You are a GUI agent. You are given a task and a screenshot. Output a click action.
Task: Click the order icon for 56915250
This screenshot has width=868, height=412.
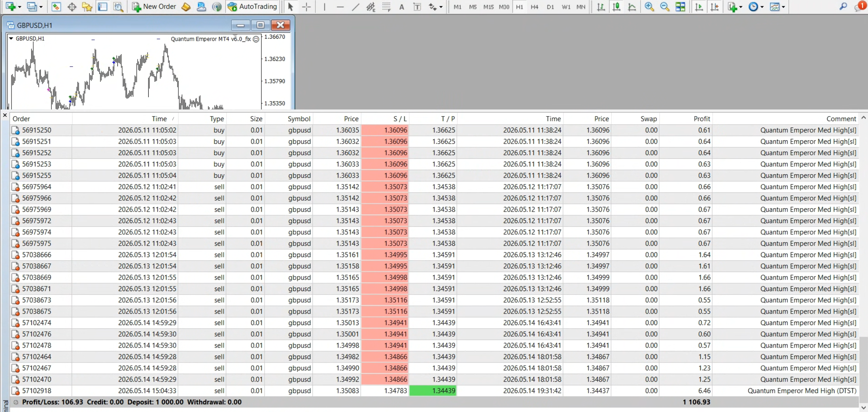15,130
